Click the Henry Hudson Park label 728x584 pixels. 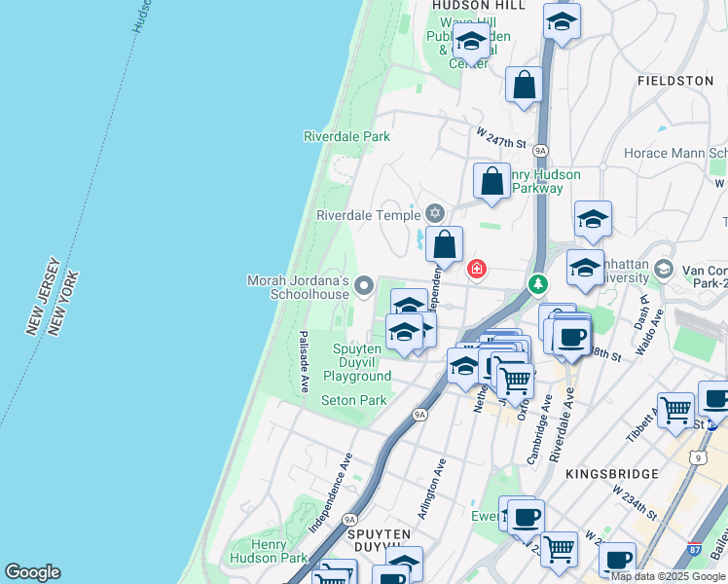click(x=269, y=551)
